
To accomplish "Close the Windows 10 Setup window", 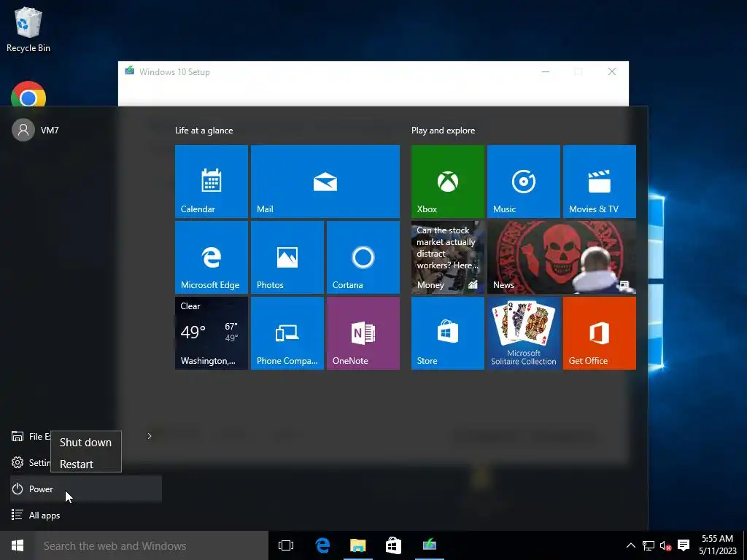I will coord(612,72).
